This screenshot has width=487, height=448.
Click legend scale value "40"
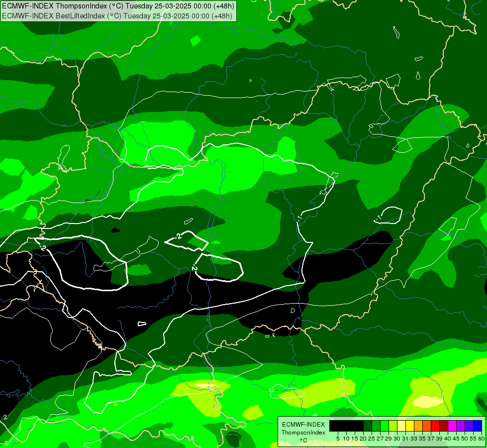pos(448,439)
